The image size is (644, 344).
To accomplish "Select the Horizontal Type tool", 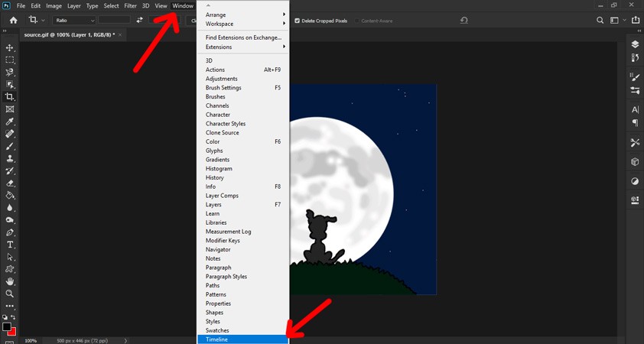I will pos(10,245).
